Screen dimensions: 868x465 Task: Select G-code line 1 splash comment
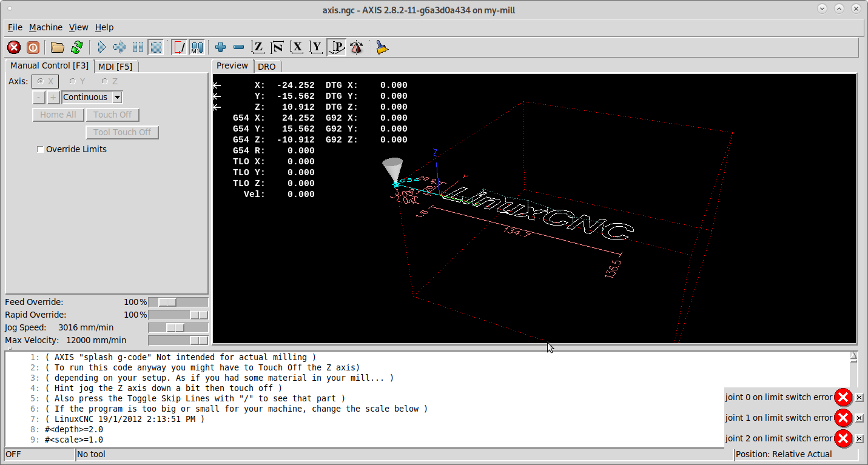(x=180, y=357)
